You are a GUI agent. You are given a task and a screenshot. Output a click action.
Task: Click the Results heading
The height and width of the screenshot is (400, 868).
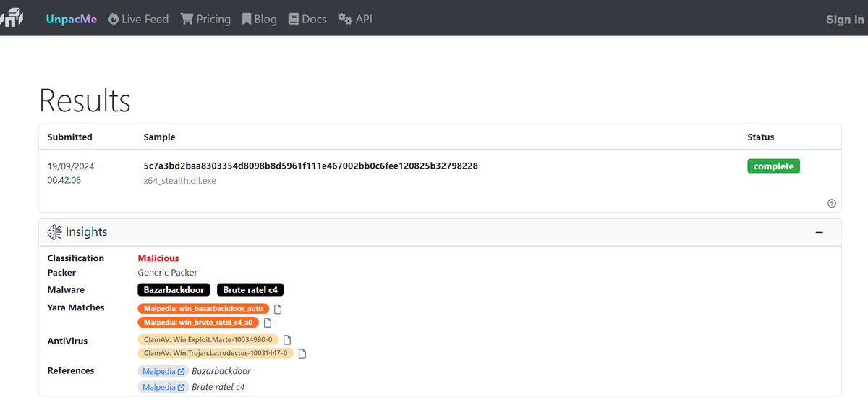coord(85,101)
